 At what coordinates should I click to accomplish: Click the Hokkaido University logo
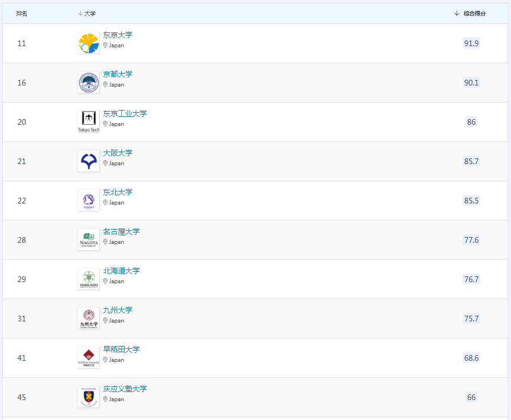point(88,279)
